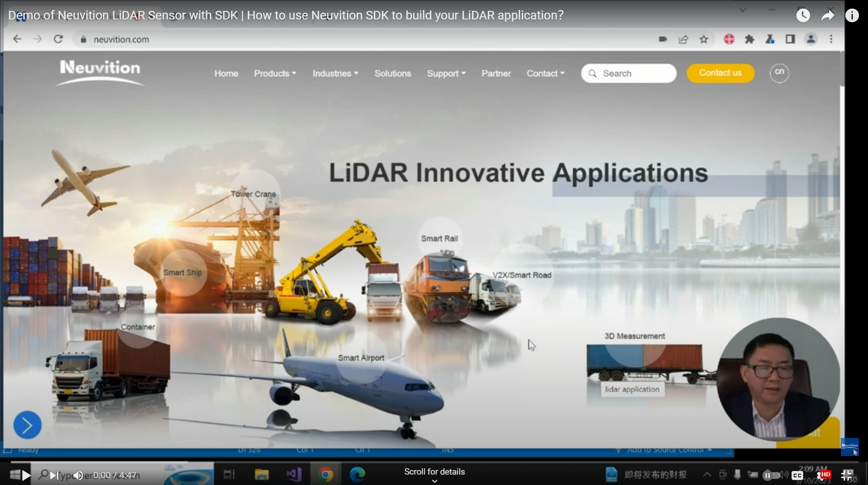Mute the video volume speaker icon

tap(78, 475)
